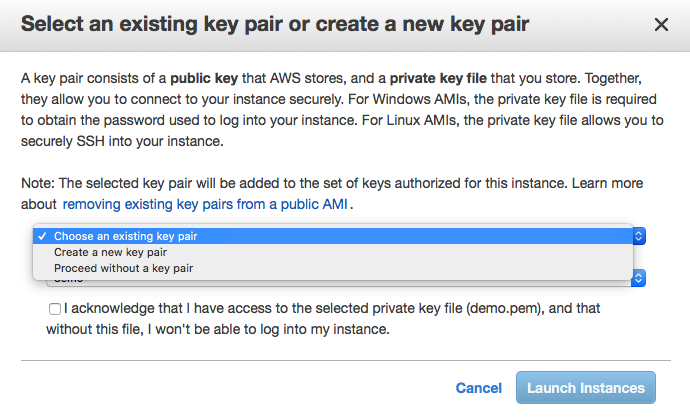Click the bold 'private key file' text
690x420 pixels.
pos(444,76)
